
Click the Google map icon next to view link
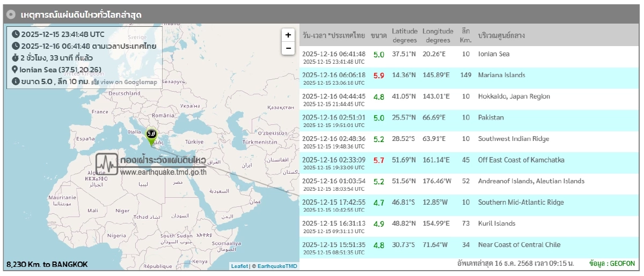click(x=95, y=82)
